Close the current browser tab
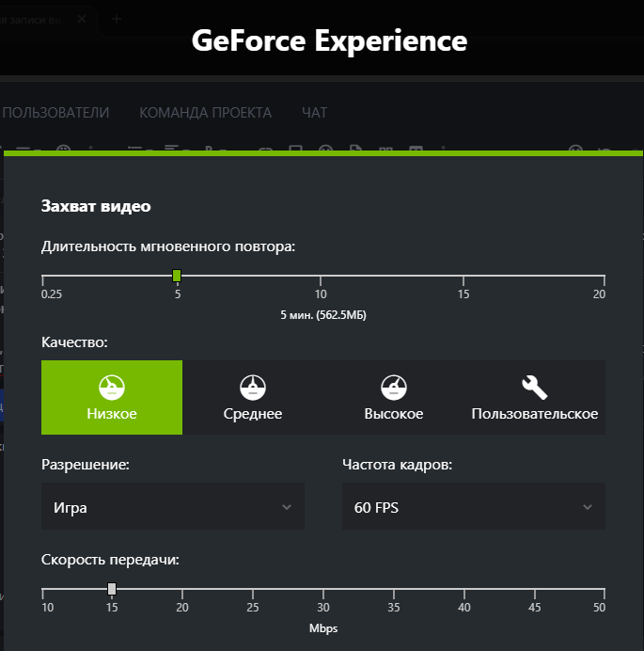This screenshot has width=644, height=651. point(82,19)
